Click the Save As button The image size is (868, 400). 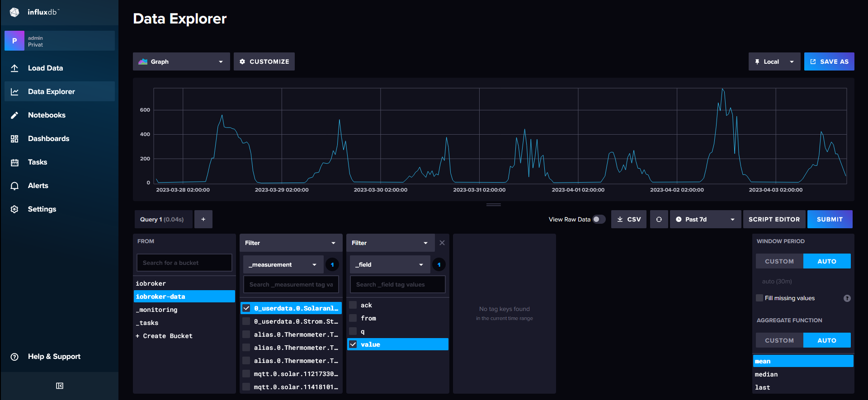tap(829, 61)
